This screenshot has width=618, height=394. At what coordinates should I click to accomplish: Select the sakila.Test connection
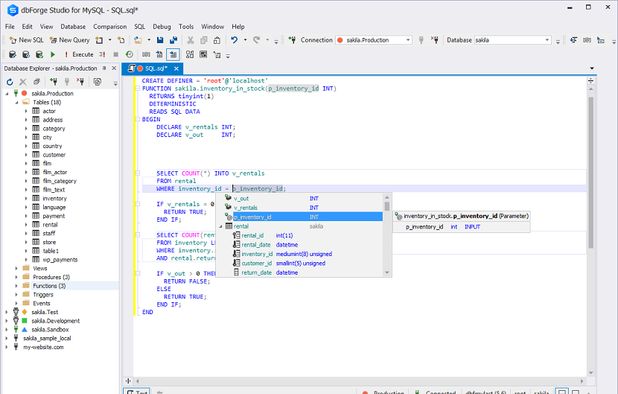[x=45, y=312]
